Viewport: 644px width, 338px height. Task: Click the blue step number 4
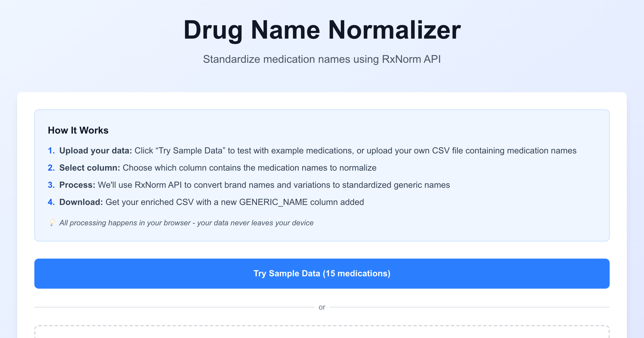point(51,202)
